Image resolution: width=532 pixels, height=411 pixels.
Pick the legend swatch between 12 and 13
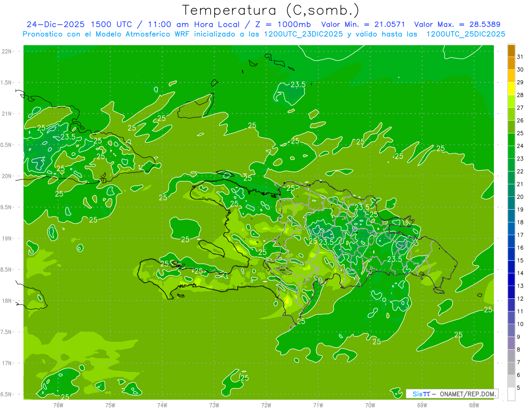coord(511,293)
